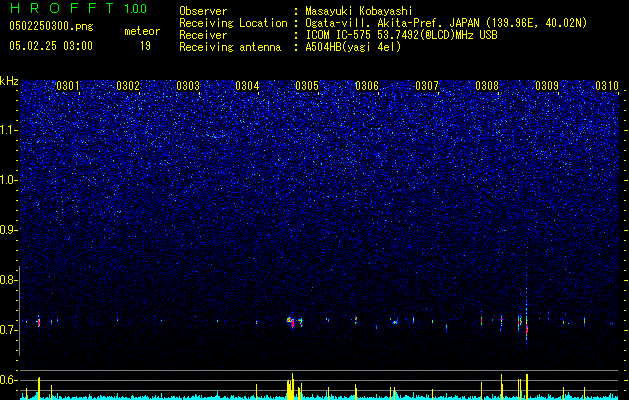This screenshot has height=400, width=629.
Task: Click the kHz axis unit label
Action: pyautogui.click(x=9, y=81)
